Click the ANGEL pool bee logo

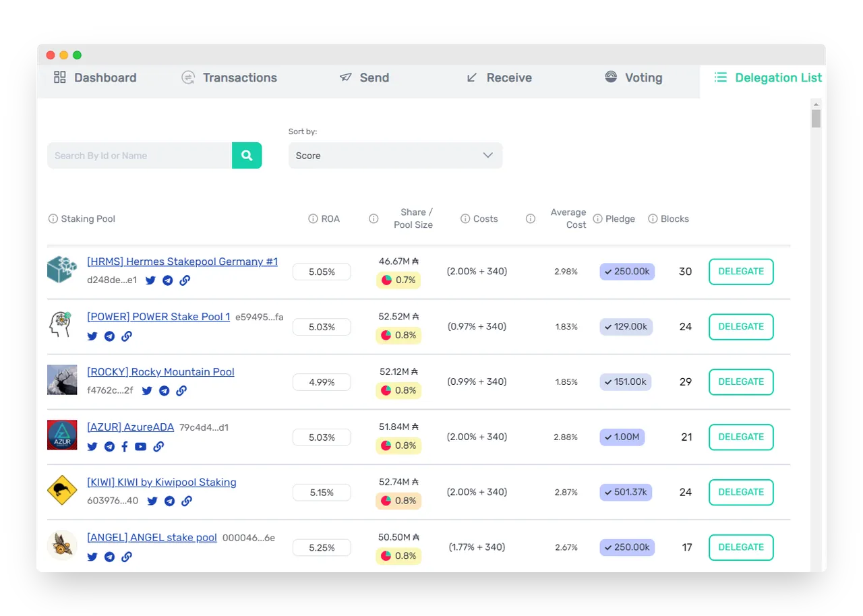tap(62, 546)
